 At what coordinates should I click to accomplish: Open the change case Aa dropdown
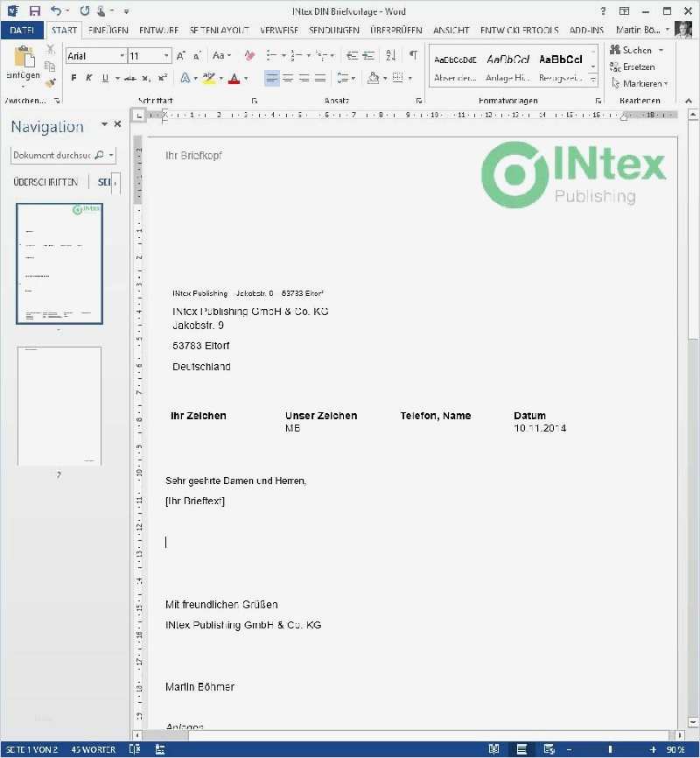pos(221,56)
